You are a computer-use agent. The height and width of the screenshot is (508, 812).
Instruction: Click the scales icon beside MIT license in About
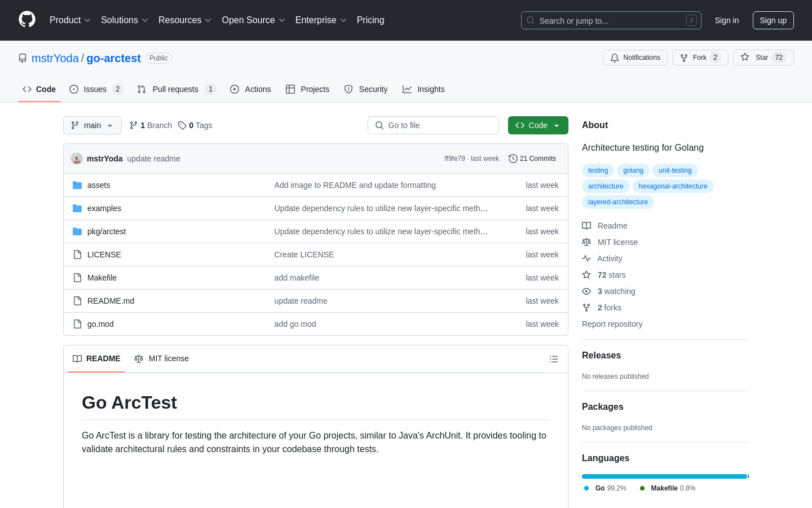pyautogui.click(x=586, y=242)
